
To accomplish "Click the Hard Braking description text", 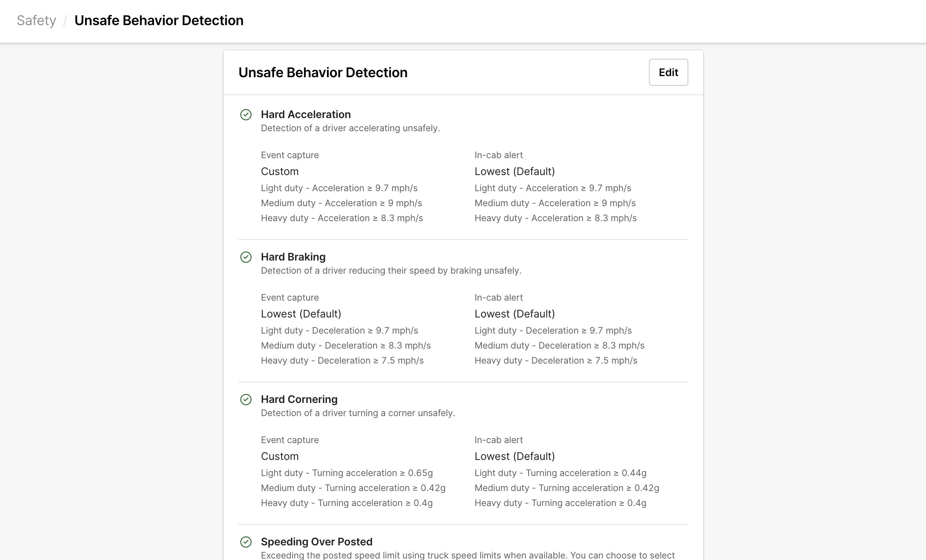I will click(391, 270).
